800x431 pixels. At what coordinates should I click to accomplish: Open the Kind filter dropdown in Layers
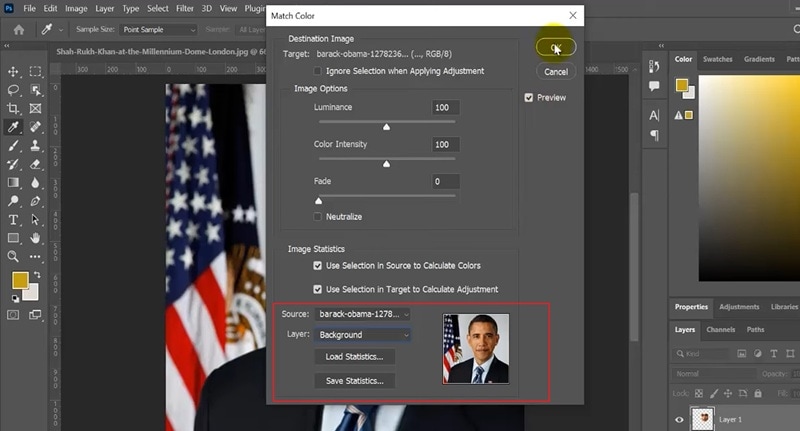coord(703,353)
